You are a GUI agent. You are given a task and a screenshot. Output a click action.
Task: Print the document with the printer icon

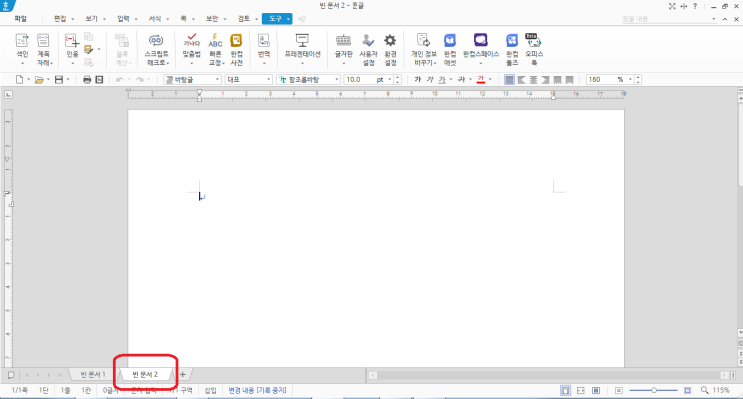(x=87, y=80)
